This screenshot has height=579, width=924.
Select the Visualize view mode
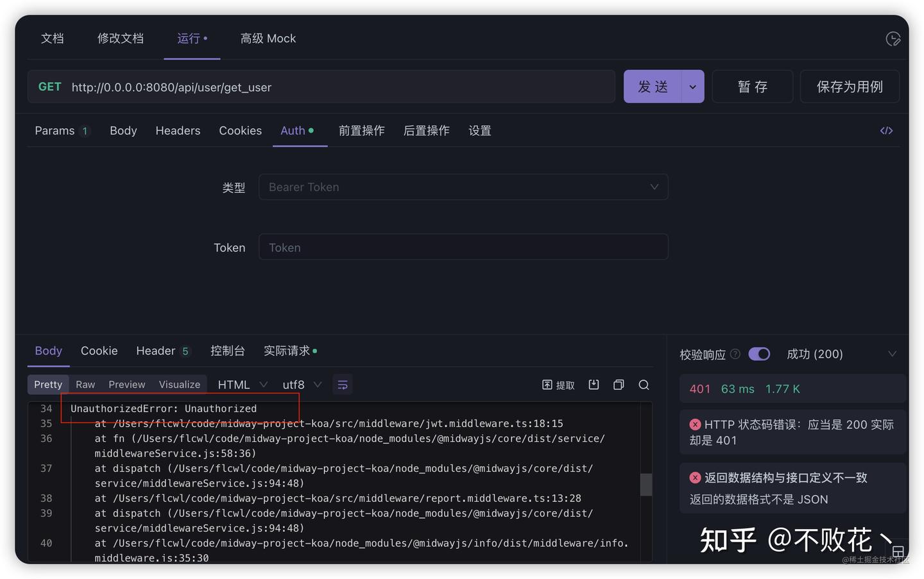point(180,385)
